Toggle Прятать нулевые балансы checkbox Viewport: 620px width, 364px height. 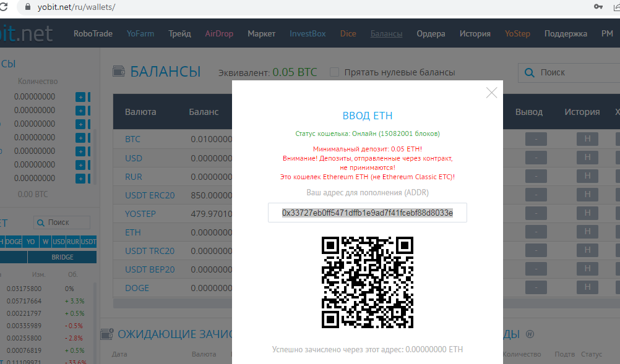pyautogui.click(x=335, y=72)
